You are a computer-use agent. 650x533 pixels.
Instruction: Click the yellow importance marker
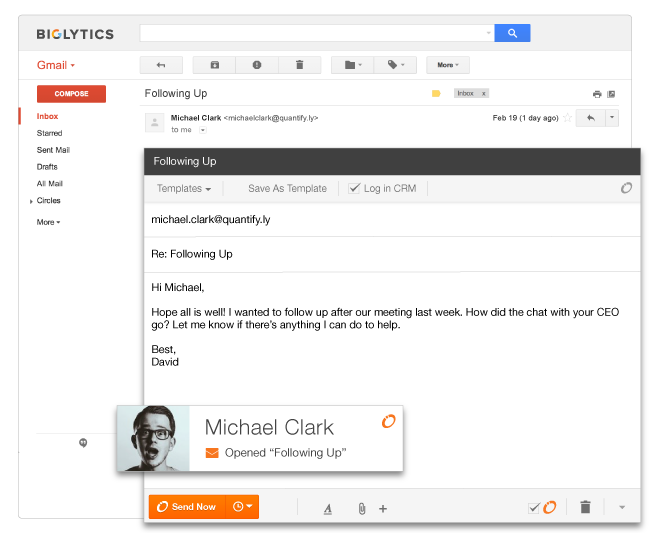coord(436,94)
